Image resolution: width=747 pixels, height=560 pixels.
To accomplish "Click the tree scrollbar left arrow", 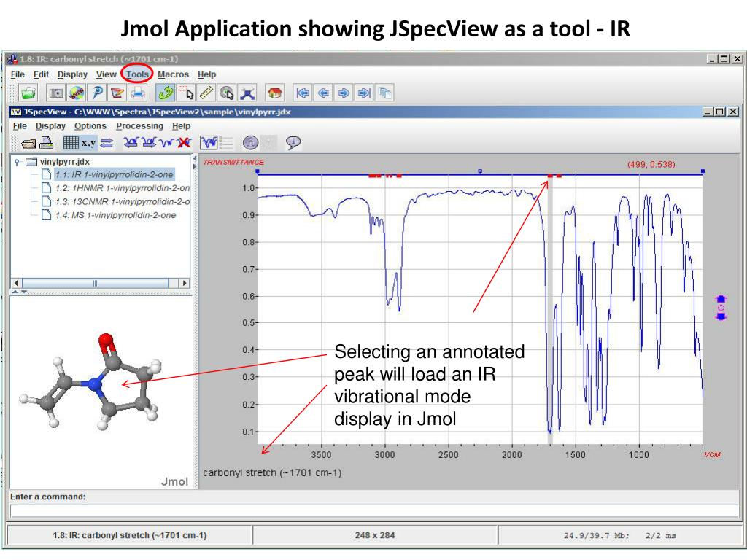I will (16, 283).
